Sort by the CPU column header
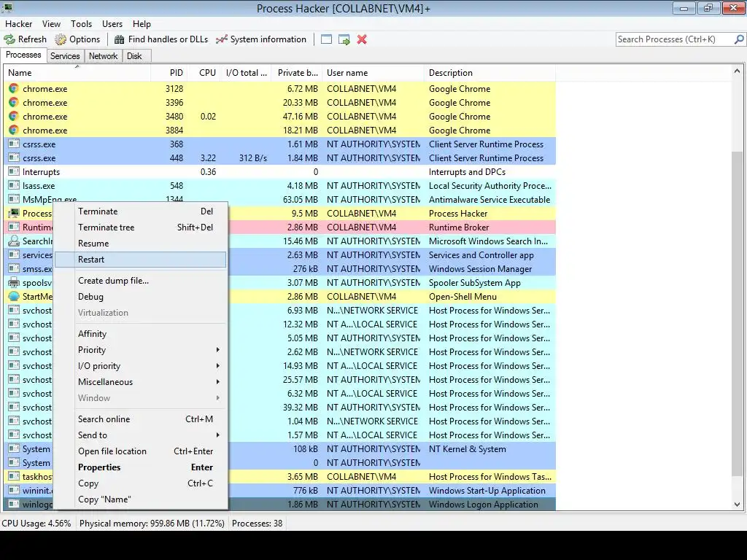The width and height of the screenshot is (747, 560). [204, 73]
